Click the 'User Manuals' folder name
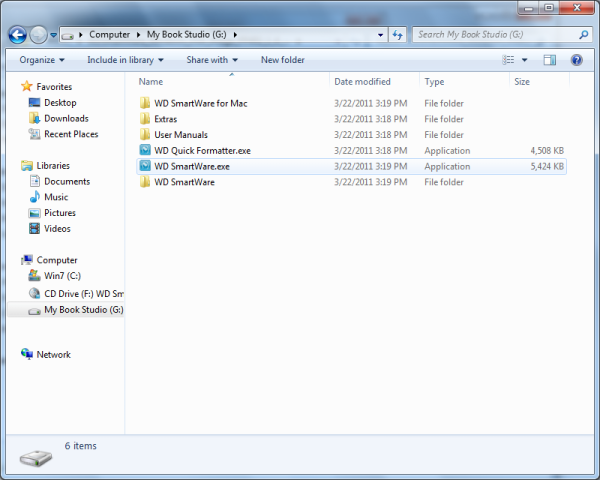Screen dimensions: 600x480 pyautogui.click(x=181, y=135)
